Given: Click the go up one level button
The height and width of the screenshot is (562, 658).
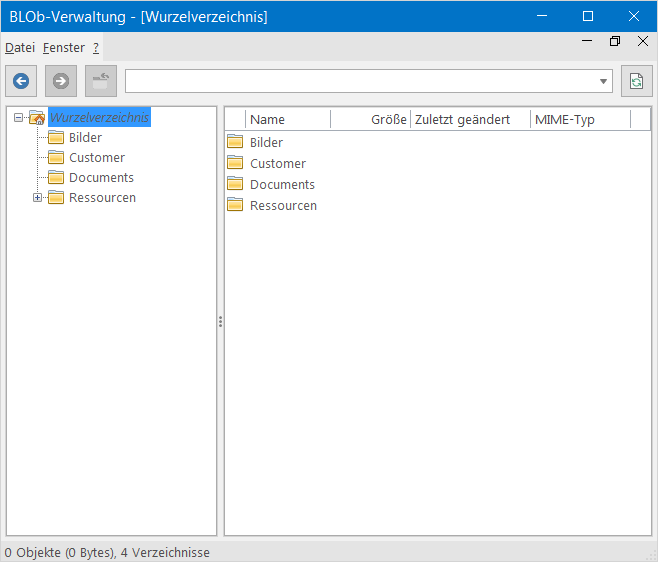Looking at the screenshot, I should pyautogui.click(x=100, y=81).
